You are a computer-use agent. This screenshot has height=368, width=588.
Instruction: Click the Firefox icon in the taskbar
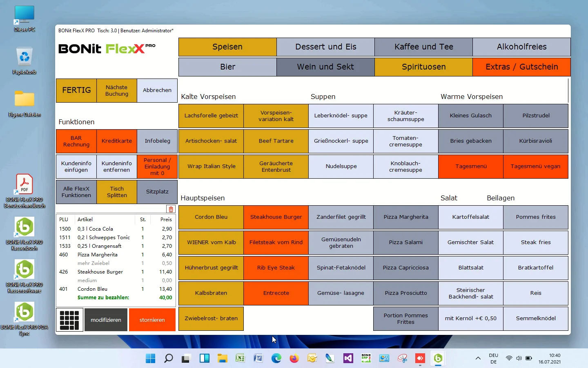coord(294,359)
